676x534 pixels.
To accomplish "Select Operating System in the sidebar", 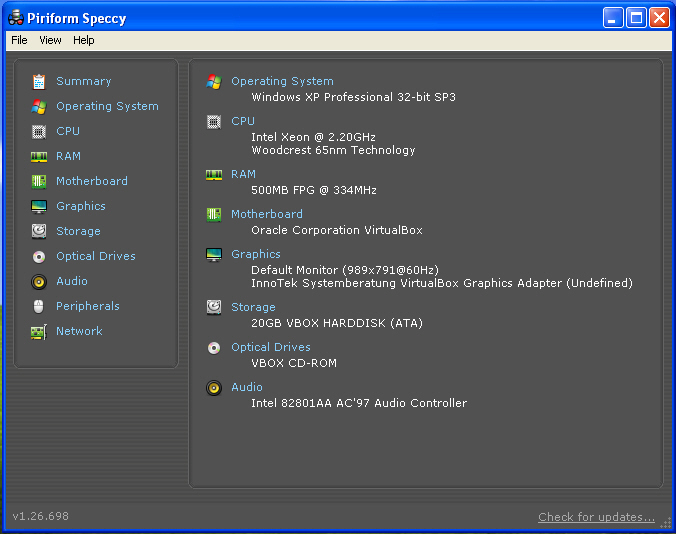I will [107, 106].
